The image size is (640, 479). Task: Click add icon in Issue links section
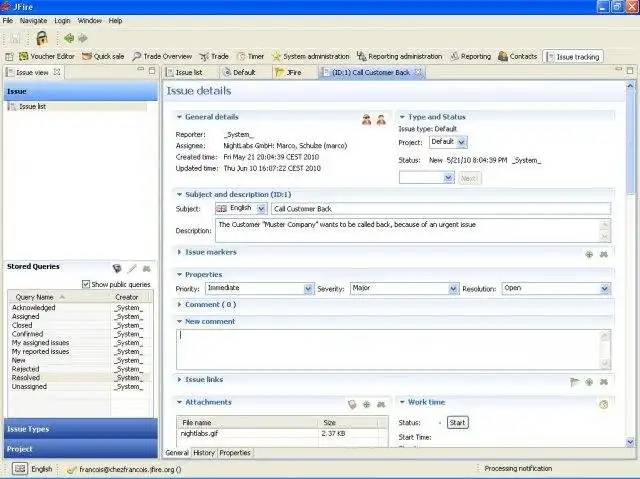[x=589, y=382]
